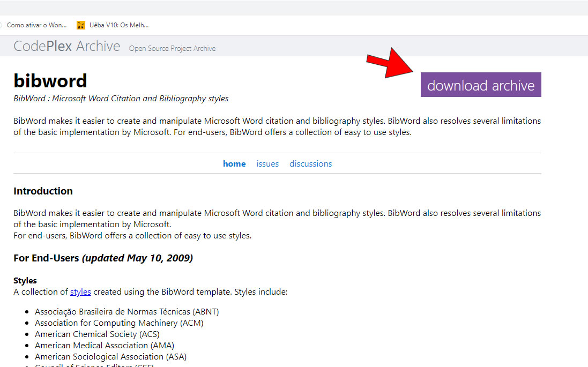Switch to the home tab
The height and width of the screenshot is (367, 588).
(234, 164)
